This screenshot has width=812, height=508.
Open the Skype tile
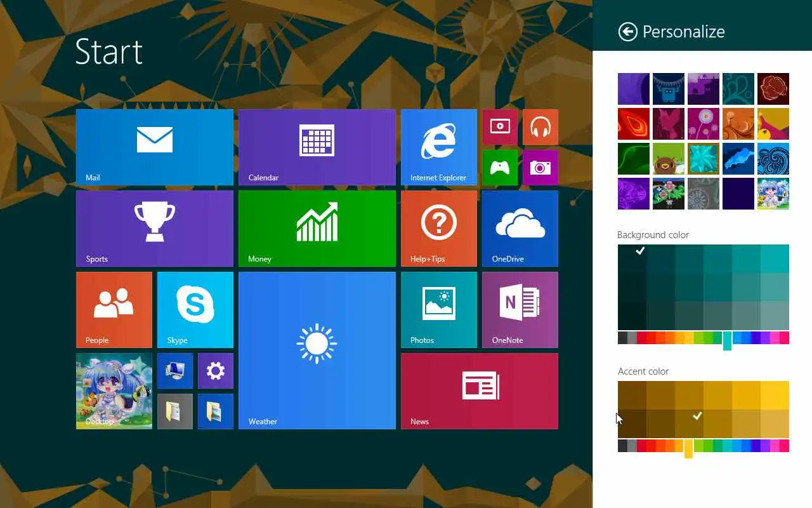click(x=195, y=310)
